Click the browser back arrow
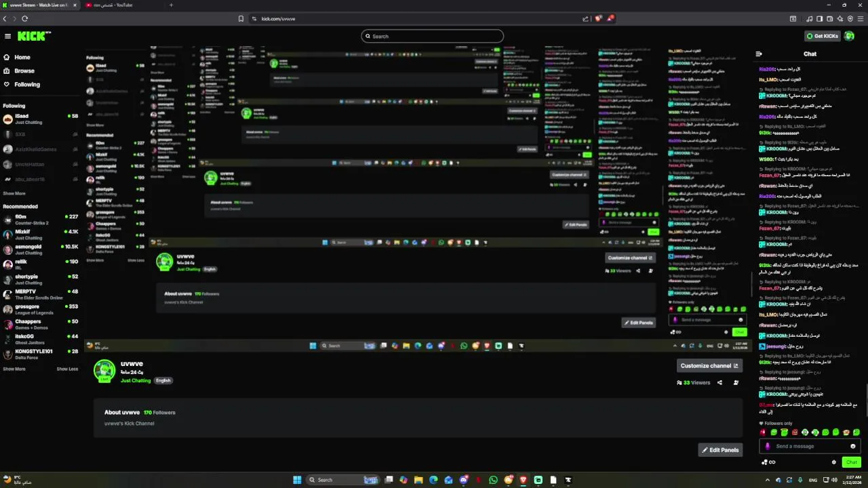The height and width of the screenshot is (488, 868). (5, 19)
